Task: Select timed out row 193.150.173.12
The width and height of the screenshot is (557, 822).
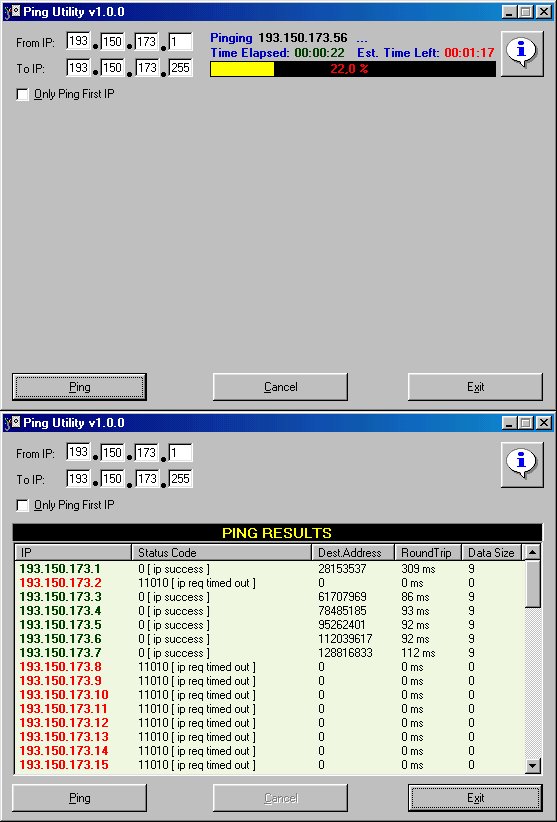Action: pyautogui.click(x=269, y=723)
